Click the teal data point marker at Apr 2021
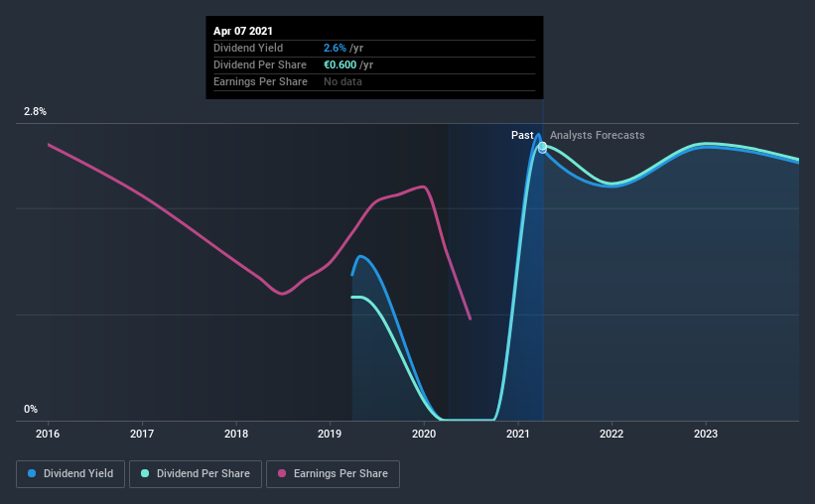 pyautogui.click(x=542, y=146)
